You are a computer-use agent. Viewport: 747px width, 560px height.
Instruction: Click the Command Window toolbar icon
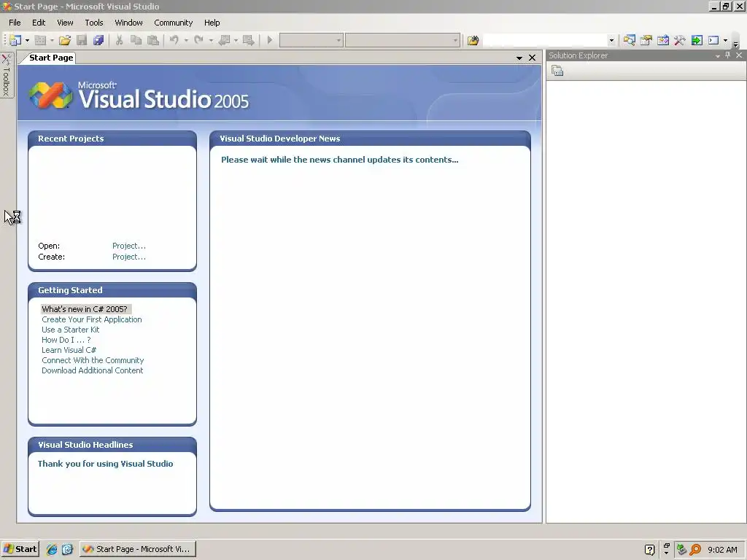click(x=713, y=41)
